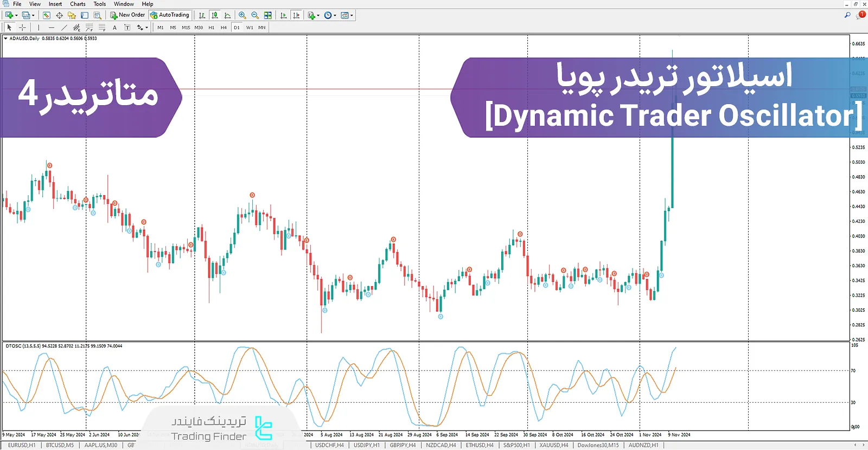
Task: Open the Tools menu
Action: [x=100, y=4]
